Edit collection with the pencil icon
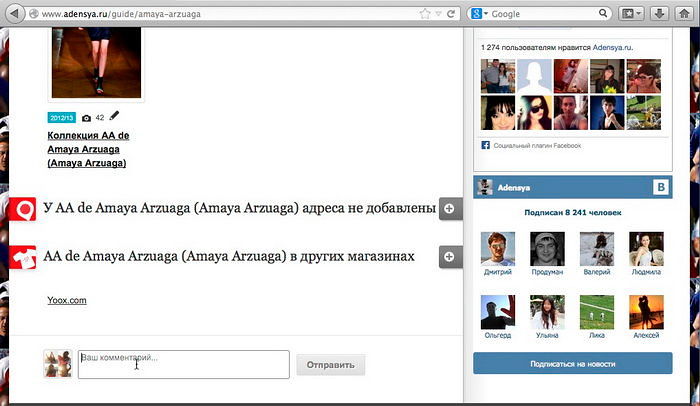This screenshot has width=700, height=406. coord(114,116)
